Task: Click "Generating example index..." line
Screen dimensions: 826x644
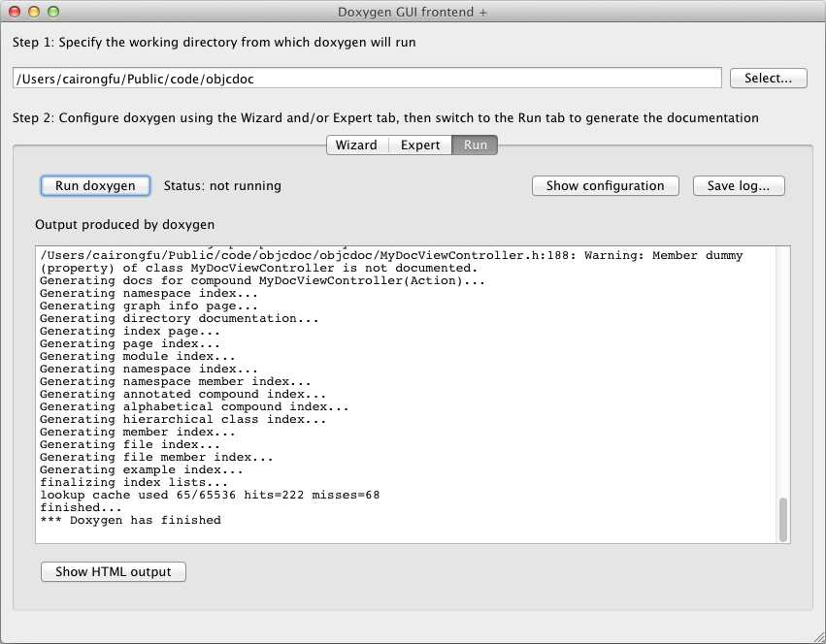Action: (x=142, y=469)
